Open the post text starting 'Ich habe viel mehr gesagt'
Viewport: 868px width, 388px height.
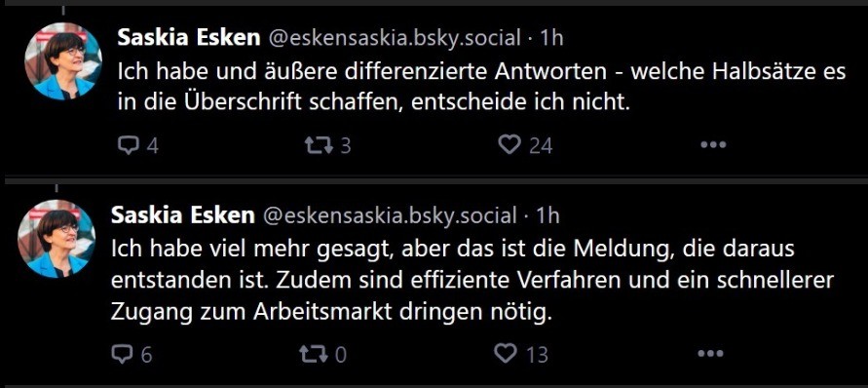tap(472, 280)
